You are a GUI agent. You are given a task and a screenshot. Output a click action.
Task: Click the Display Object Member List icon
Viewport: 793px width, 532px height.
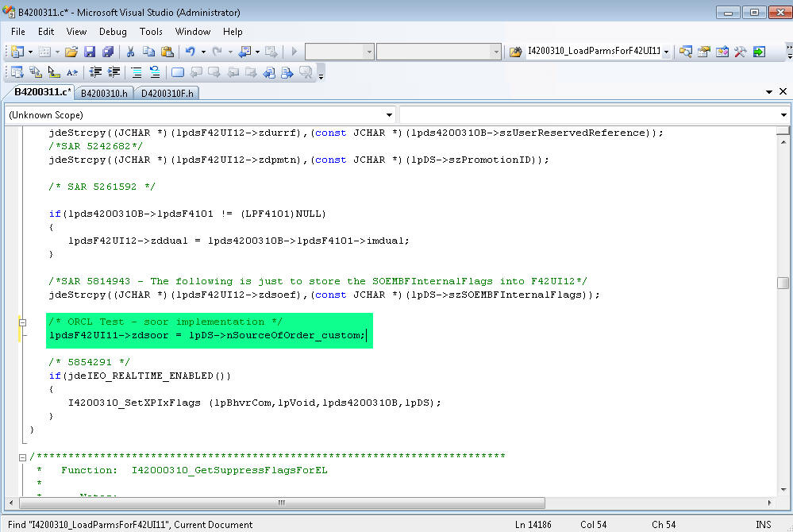(17, 72)
